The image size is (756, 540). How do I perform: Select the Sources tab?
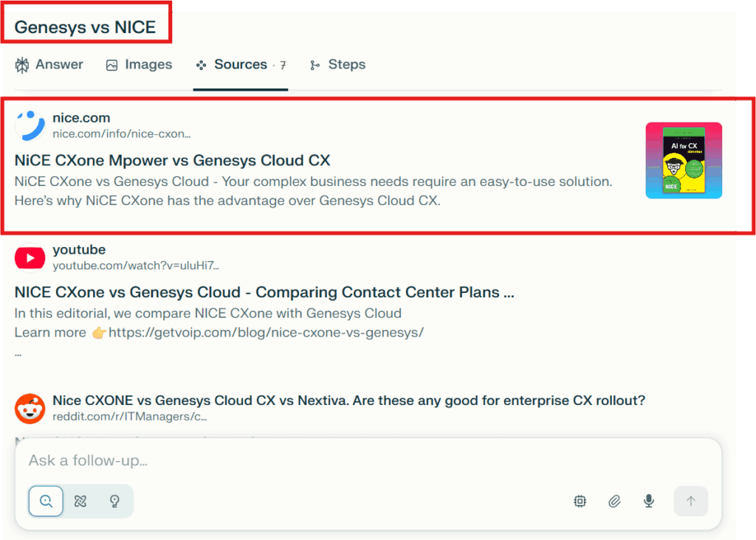(x=241, y=65)
